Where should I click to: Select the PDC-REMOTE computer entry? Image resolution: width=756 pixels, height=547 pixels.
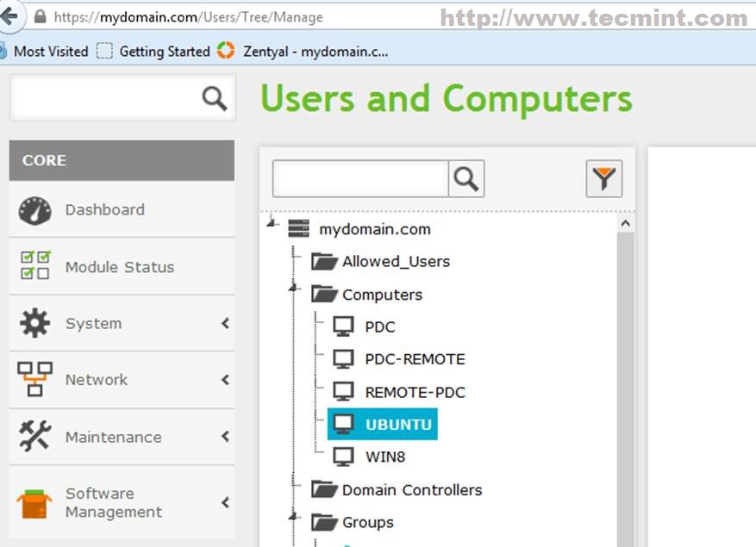click(400, 359)
